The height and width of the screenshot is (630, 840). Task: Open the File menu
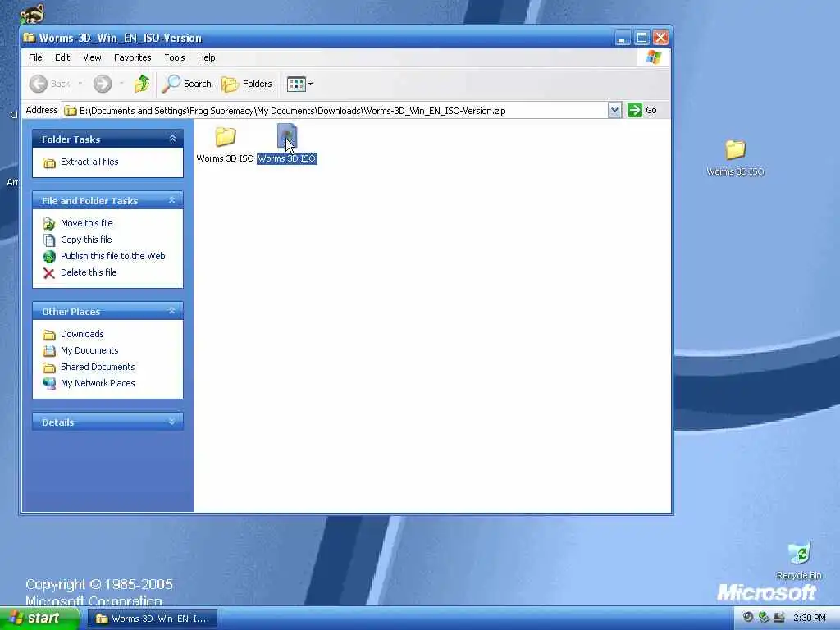point(35,57)
